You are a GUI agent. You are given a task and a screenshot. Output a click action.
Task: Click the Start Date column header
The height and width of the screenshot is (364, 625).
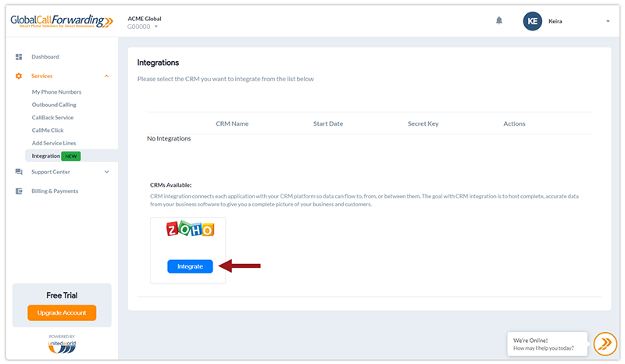(328, 123)
